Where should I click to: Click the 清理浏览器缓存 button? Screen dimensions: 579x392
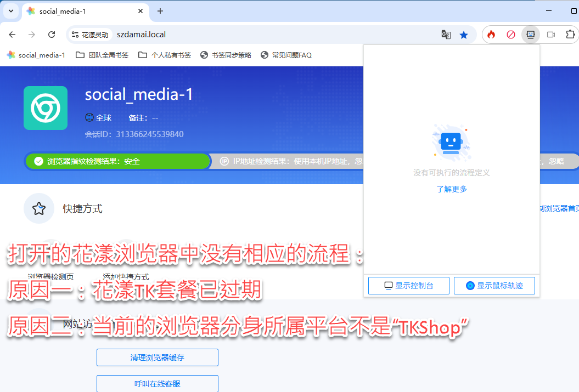click(158, 357)
